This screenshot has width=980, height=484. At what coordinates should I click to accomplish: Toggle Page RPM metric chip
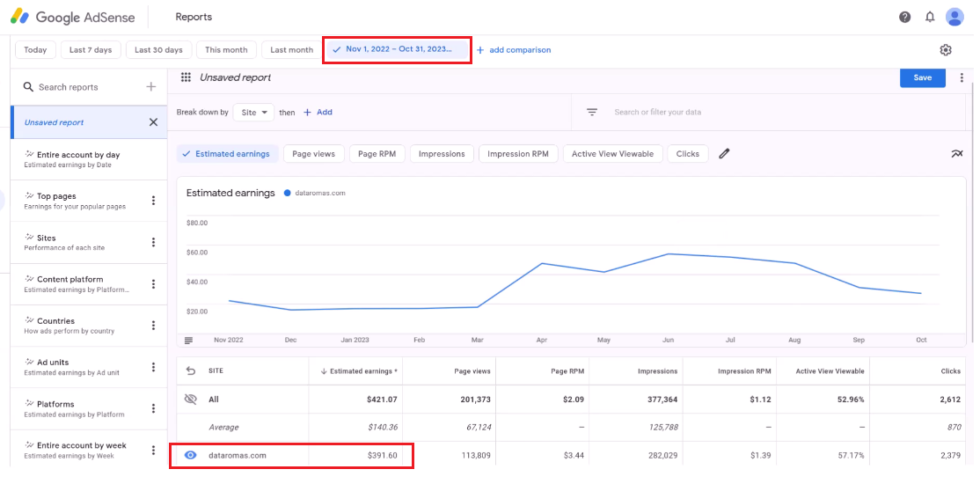pos(377,154)
